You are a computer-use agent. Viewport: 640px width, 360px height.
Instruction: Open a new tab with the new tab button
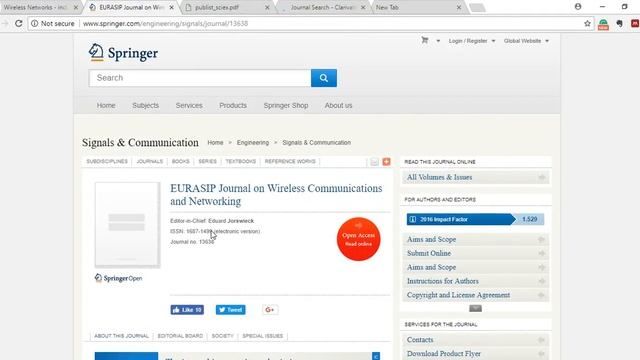(x=477, y=8)
